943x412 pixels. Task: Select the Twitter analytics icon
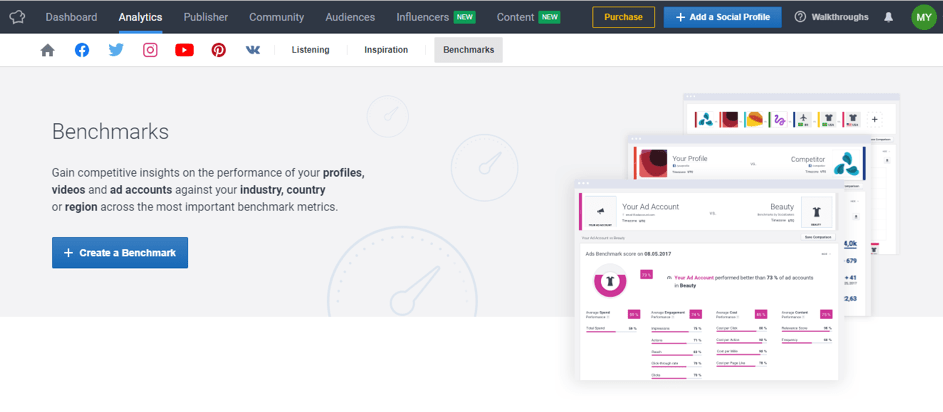(x=116, y=51)
